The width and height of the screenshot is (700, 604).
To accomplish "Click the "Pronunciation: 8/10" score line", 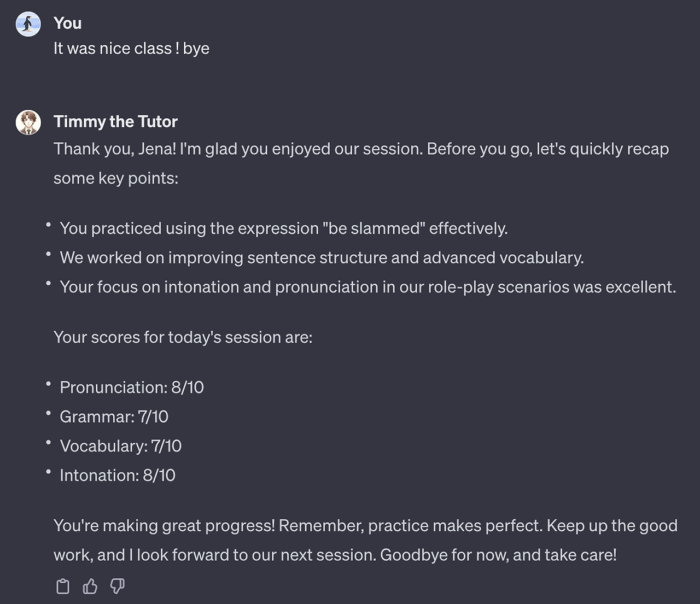I will tap(132, 388).
